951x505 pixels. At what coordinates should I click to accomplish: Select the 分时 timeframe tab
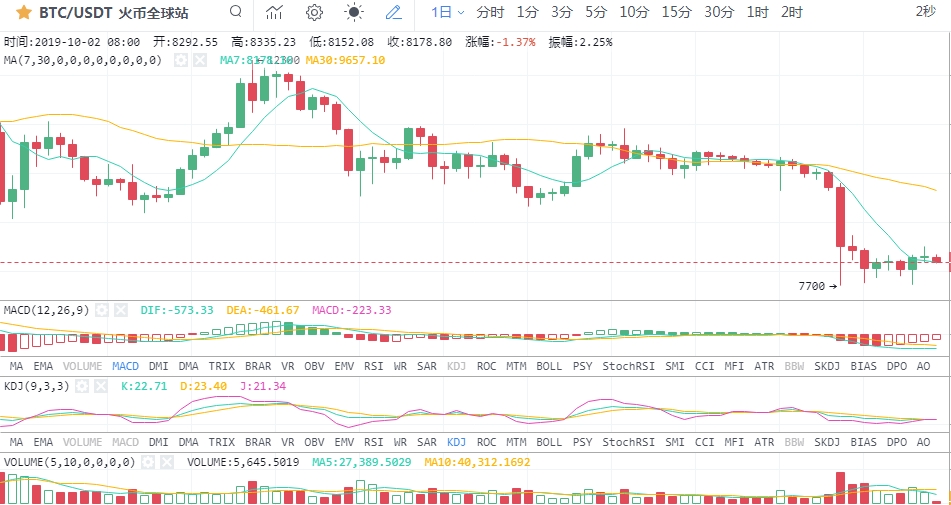click(x=490, y=12)
